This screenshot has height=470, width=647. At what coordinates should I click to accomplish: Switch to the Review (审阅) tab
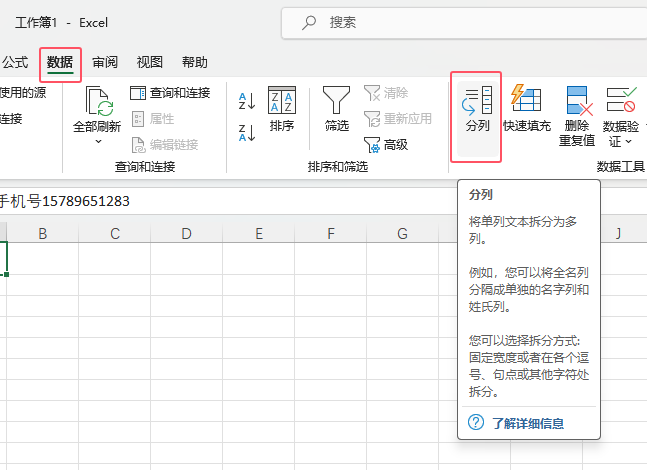pyautogui.click(x=105, y=62)
